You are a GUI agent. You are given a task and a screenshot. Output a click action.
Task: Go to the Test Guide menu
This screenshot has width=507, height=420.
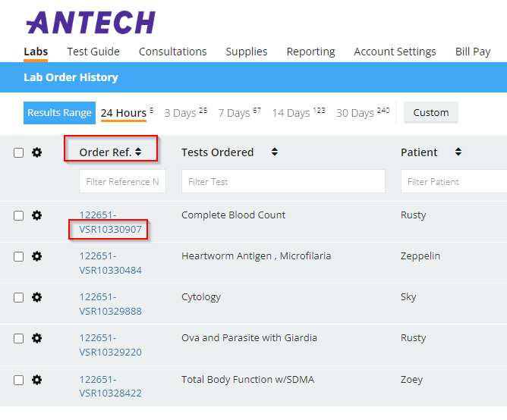coord(93,52)
